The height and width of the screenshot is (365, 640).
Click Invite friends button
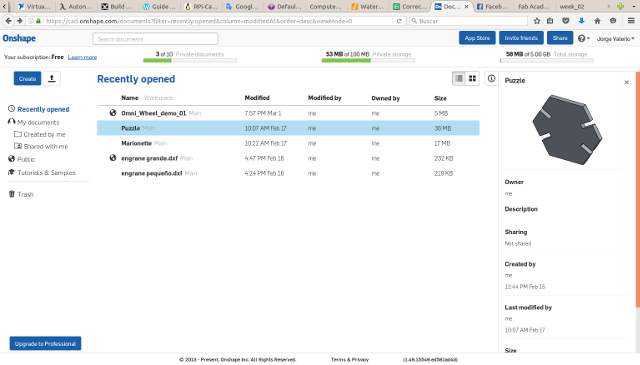pyautogui.click(x=521, y=38)
